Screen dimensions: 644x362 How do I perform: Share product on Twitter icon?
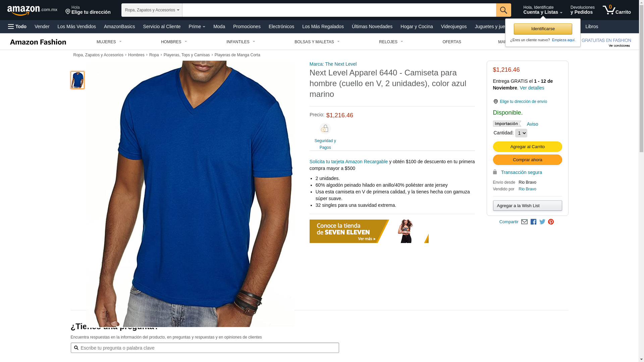tap(542, 222)
